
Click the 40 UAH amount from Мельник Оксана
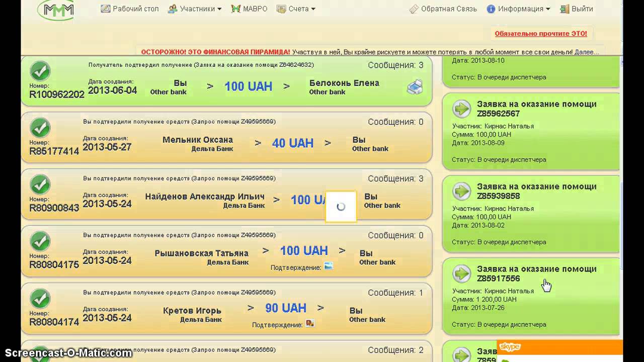[293, 143]
